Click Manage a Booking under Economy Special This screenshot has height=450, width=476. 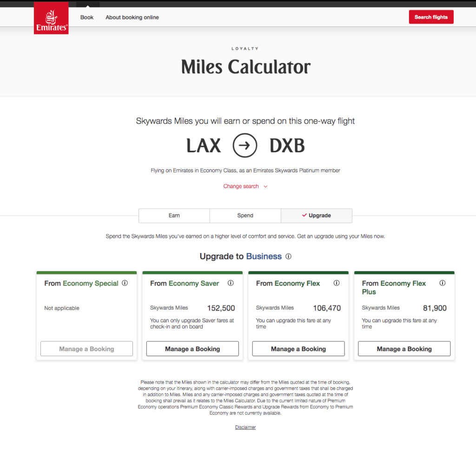86,349
